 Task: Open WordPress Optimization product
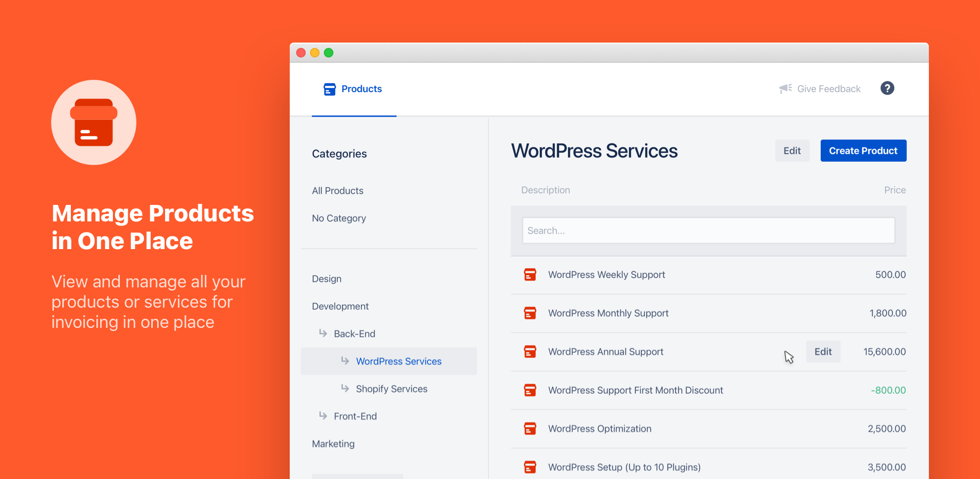click(x=600, y=429)
